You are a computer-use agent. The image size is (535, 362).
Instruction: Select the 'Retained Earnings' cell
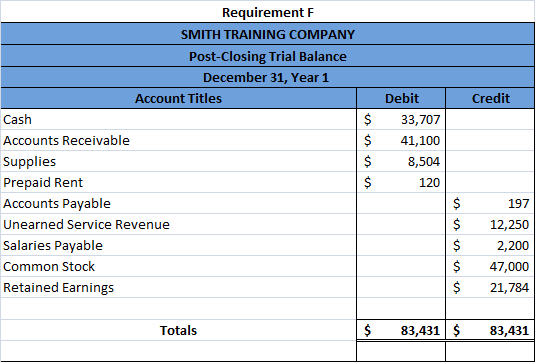coord(178,288)
